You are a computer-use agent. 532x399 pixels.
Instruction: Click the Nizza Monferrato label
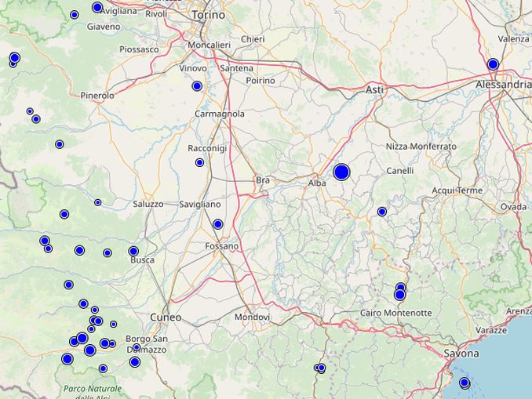[421, 147]
